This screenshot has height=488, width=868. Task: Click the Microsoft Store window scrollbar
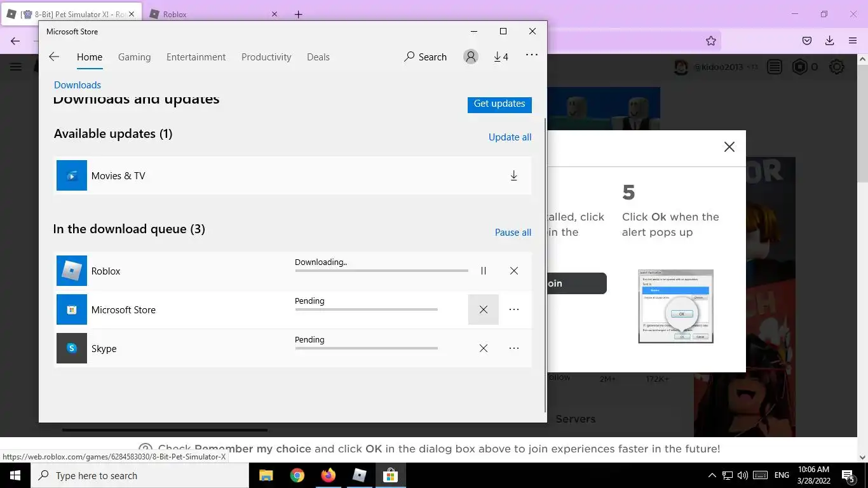pyautogui.click(x=545, y=264)
